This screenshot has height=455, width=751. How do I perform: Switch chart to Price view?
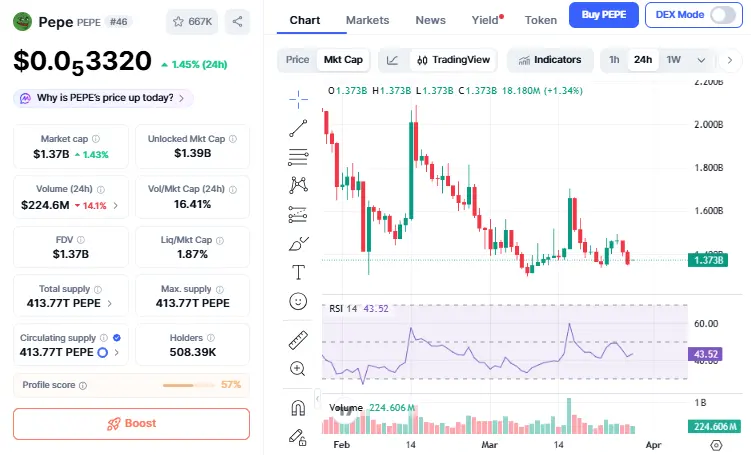297,60
